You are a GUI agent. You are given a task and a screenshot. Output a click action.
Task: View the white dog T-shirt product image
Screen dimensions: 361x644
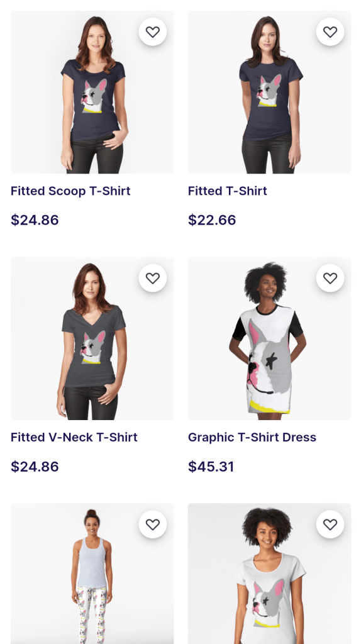(269, 574)
